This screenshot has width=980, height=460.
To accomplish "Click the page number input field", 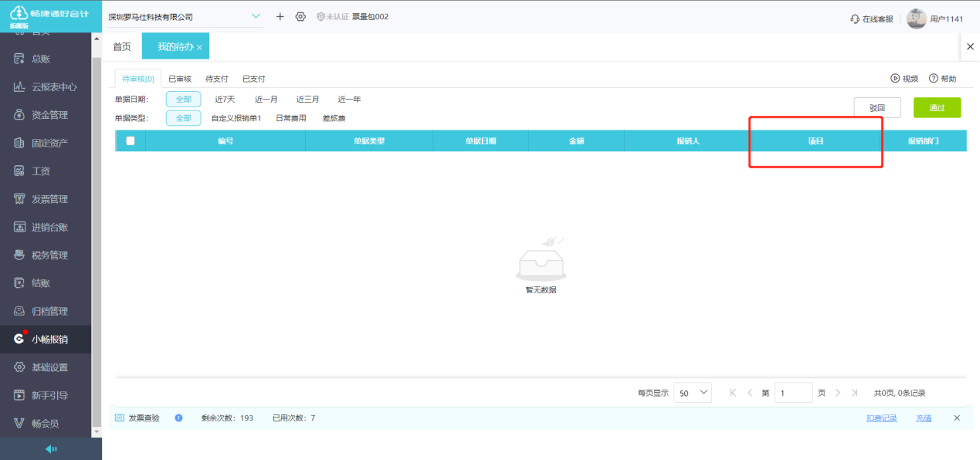I will [793, 393].
